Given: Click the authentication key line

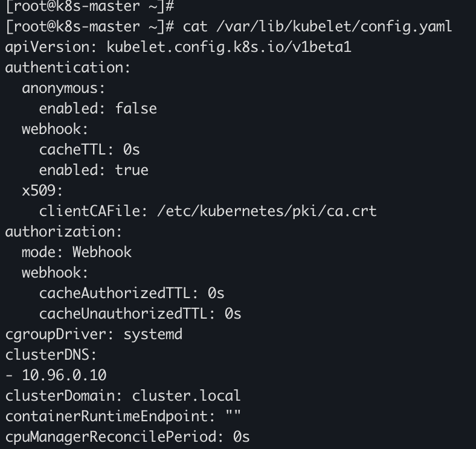Looking at the screenshot, I should click(68, 68).
